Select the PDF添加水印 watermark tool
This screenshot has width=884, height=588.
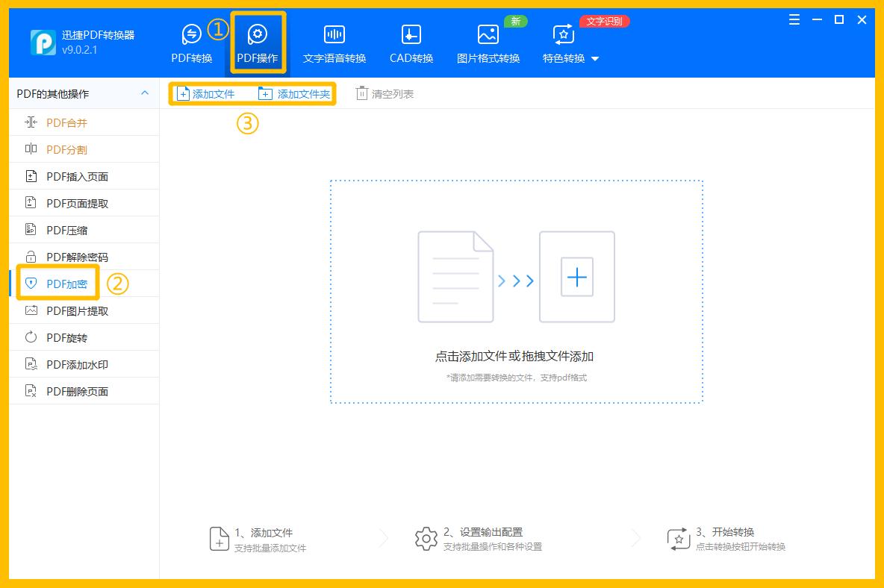(x=84, y=363)
